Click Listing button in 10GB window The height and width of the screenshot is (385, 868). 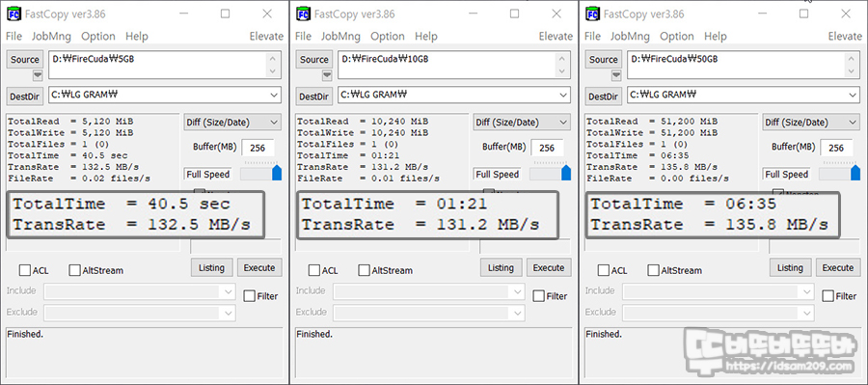pyautogui.click(x=501, y=268)
